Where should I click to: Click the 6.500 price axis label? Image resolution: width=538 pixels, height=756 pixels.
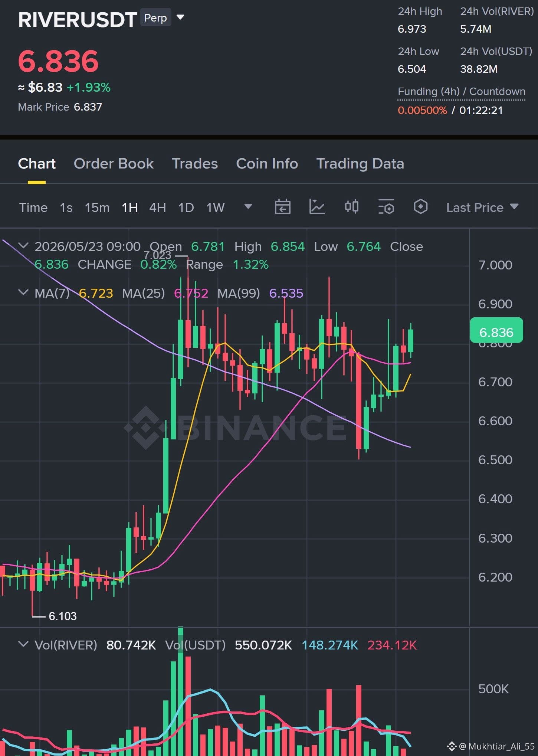pyautogui.click(x=495, y=460)
